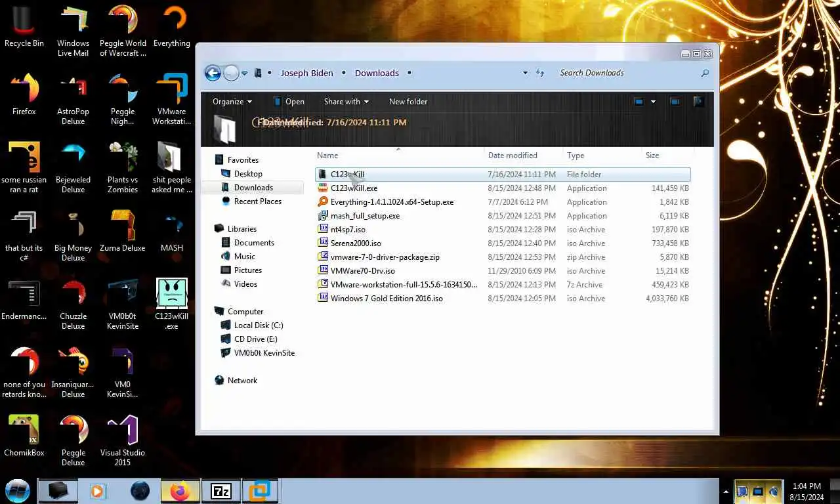Image resolution: width=840 pixels, height=504 pixels.
Task: Show hidden tray icons arrow
Action: tap(726, 491)
